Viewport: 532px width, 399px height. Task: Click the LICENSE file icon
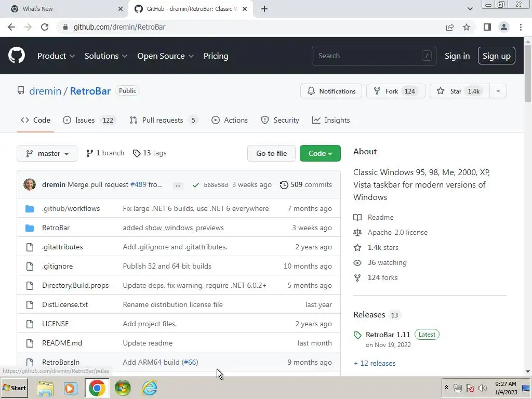[30, 324]
